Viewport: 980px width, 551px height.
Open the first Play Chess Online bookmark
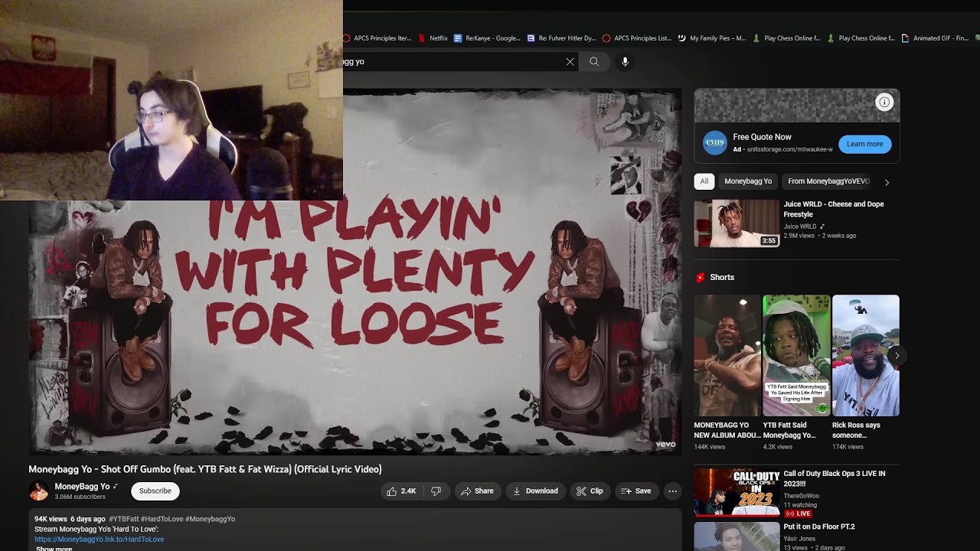tap(786, 38)
